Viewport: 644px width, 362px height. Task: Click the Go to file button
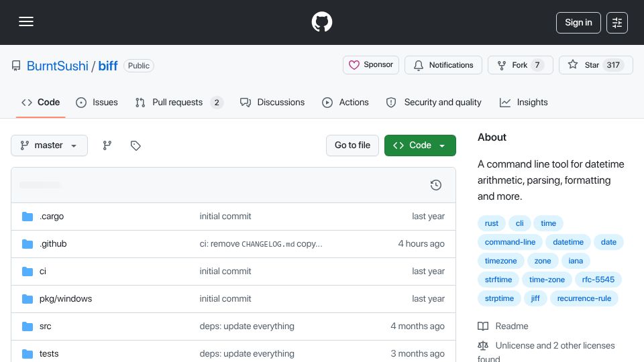(x=352, y=145)
